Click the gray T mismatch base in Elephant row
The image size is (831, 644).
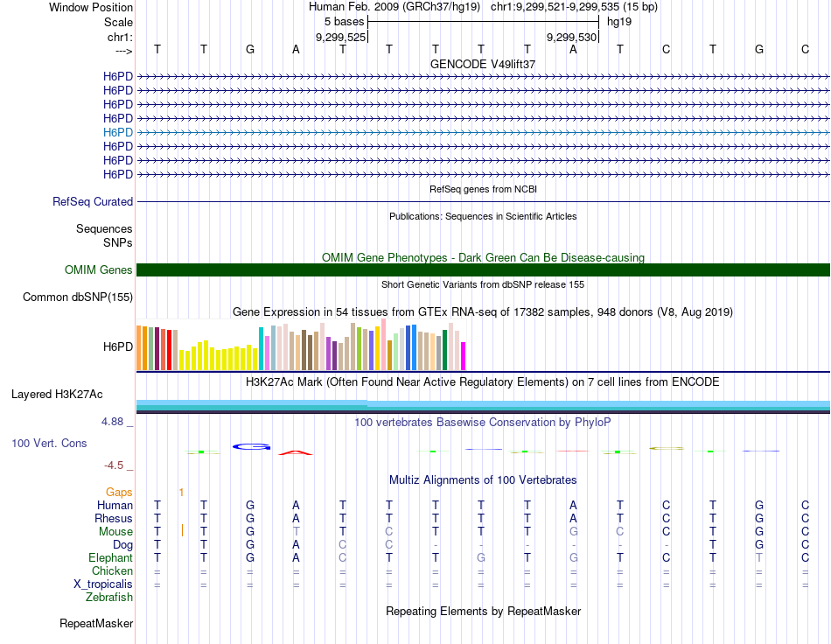[x=759, y=557]
